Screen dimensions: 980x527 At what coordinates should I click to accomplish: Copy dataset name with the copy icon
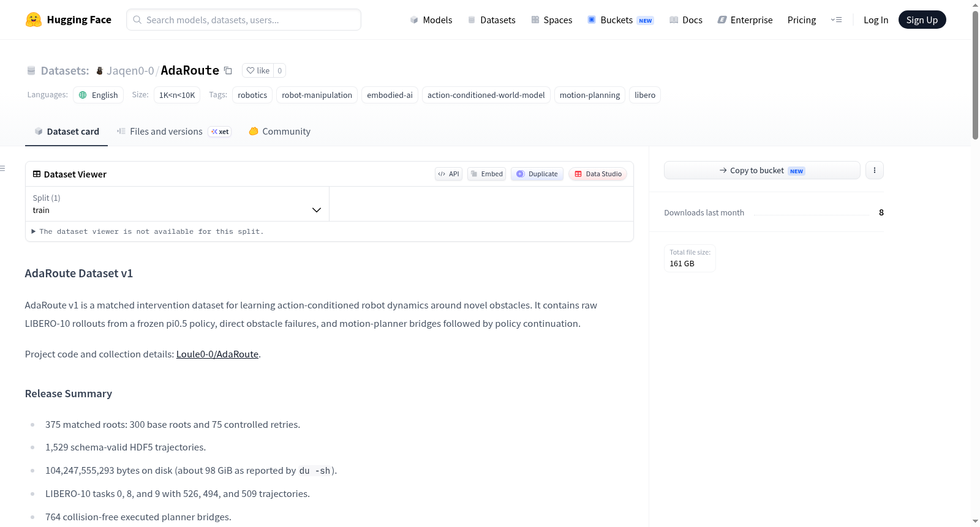(x=228, y=70)
